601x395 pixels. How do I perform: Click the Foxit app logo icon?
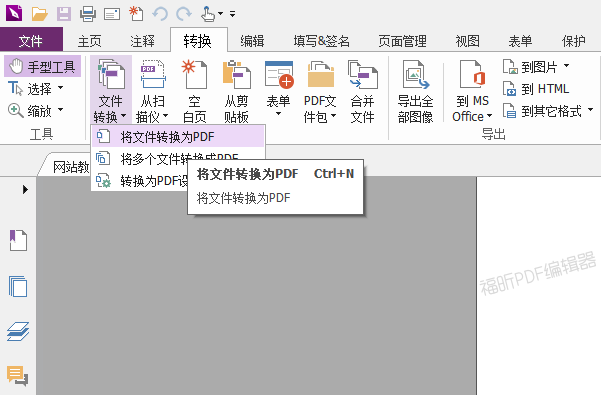[x=14, y=13]
